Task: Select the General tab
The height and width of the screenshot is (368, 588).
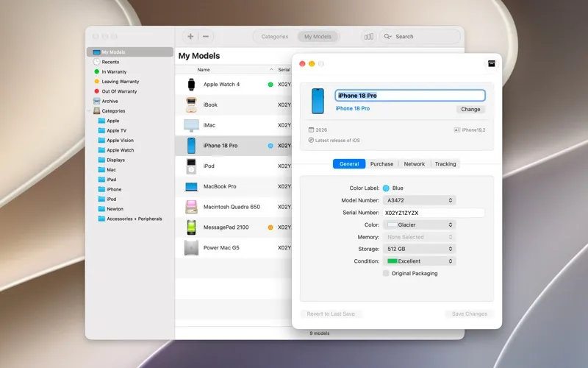Action: (349, 163)
